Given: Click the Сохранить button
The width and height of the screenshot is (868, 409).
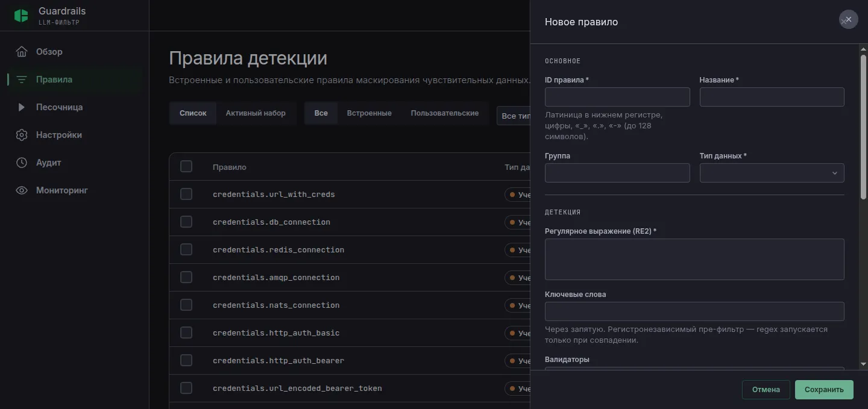Looking at the screenshot, I should pos(824,390).
